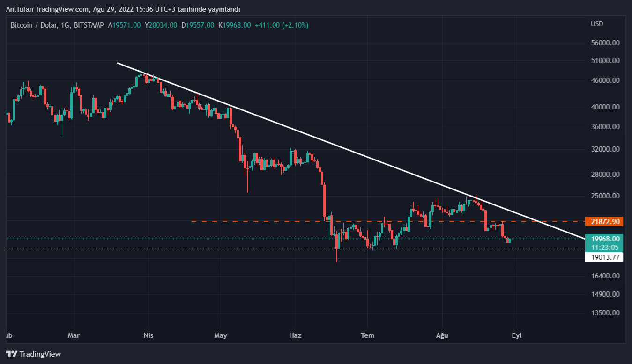Click the Eyl label on time axis
Image resolution: width=632 pixels, height=364 pixels.
516,335
